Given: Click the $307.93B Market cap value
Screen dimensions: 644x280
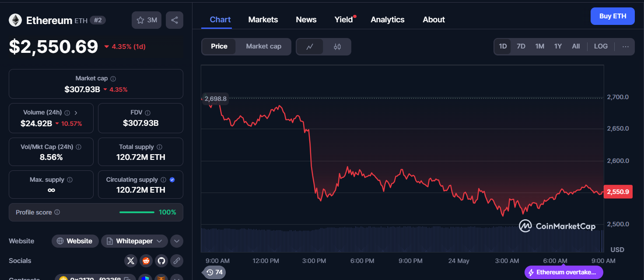Looking at the screenshot, I should pyautogui.click(x=82, y=90).
